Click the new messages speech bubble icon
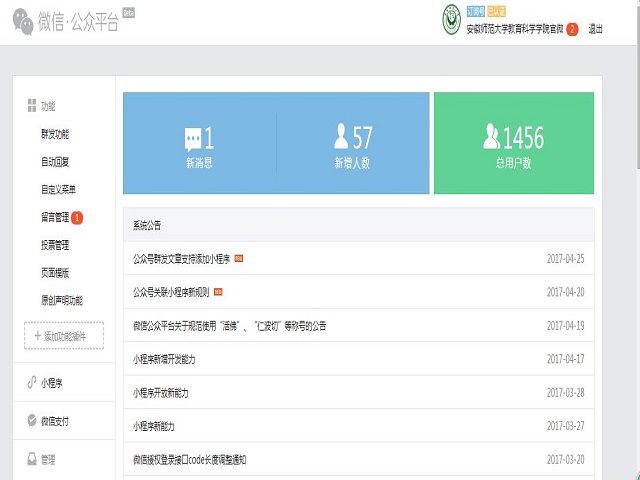The image size is (640, 480). point(193,138)
